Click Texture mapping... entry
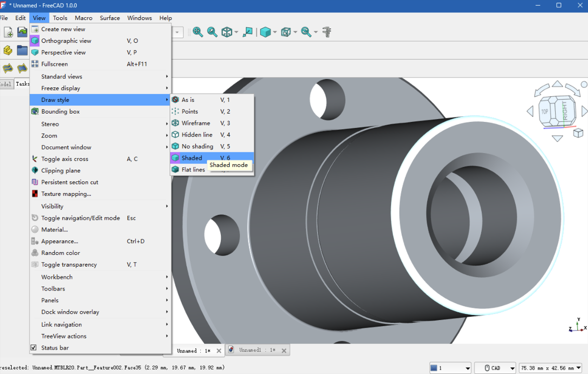The width and height of the screenshot is (588, 374). (x=66, y=194)
